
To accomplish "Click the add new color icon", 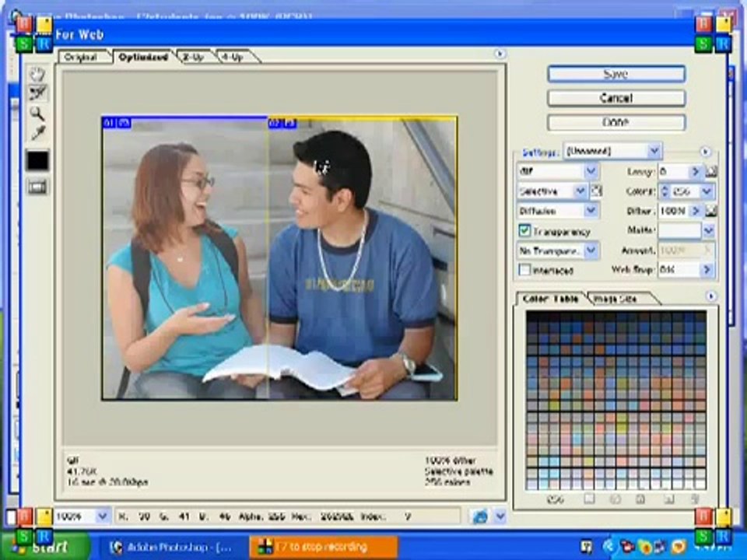I will (669, 499).
